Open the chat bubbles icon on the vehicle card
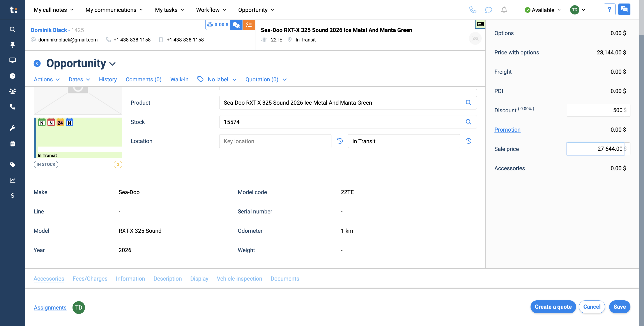Viewport: 644px width, 326px height. click(236, 25)
